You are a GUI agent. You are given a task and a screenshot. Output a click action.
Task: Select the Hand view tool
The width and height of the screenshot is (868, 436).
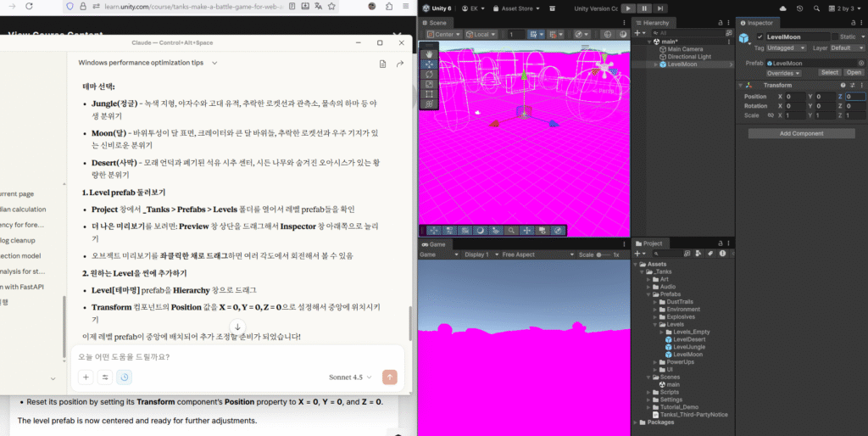pyautogui.click(x=429, y=53)
